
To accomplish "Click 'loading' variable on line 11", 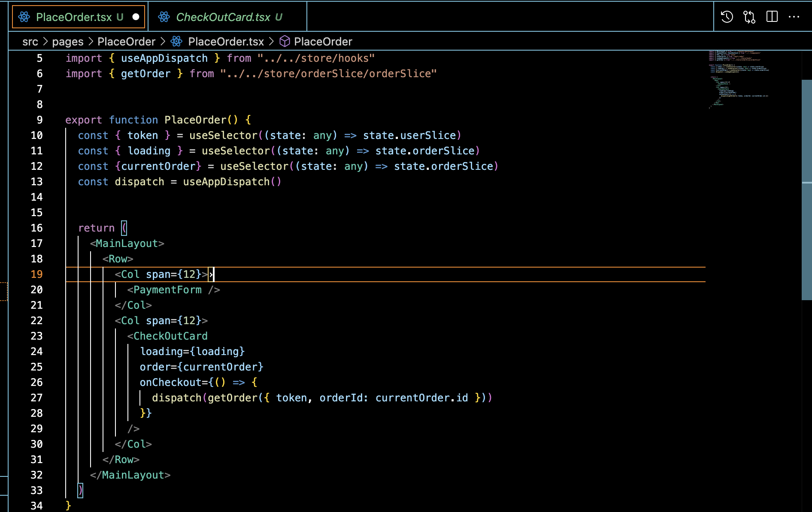I will click(149, 151).
